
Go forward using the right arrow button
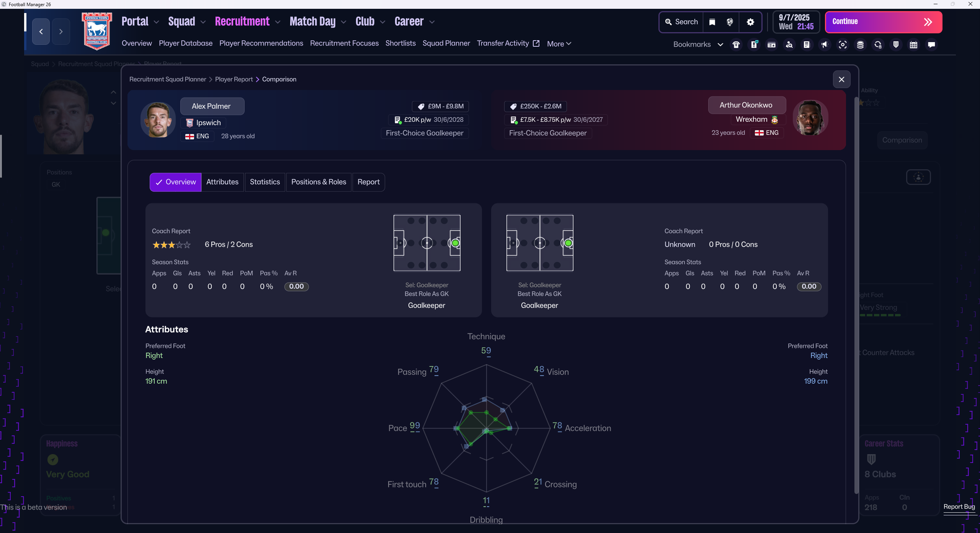[x=61, y=31]
